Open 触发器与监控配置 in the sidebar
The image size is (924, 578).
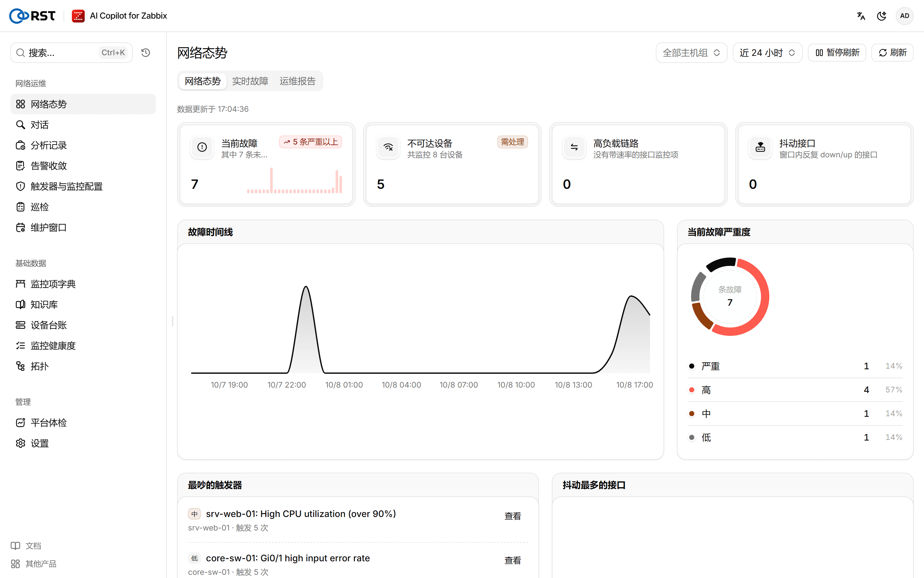[x=83, y=186]
